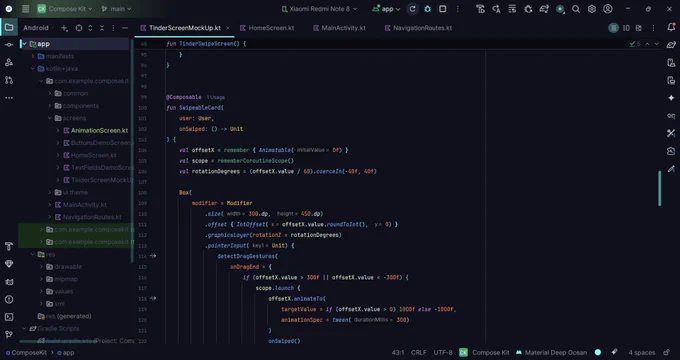Click Expand All in Project panel
This screenshot has height=360, width=680.
90,28
